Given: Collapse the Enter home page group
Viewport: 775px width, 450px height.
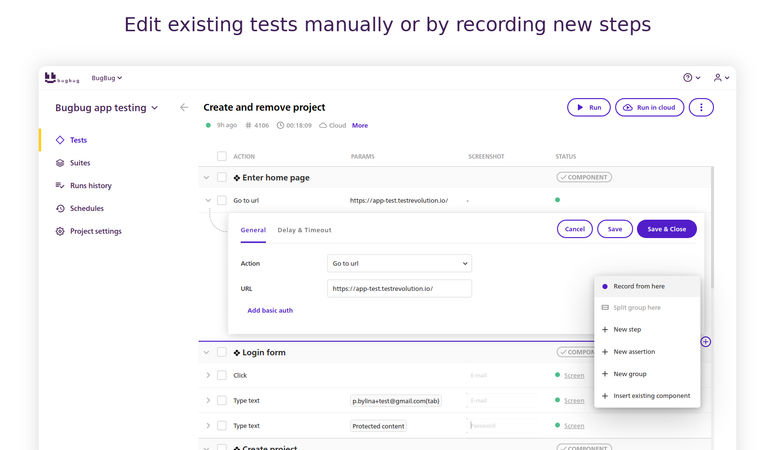Looking at the screenshot, I should (207, 178).
